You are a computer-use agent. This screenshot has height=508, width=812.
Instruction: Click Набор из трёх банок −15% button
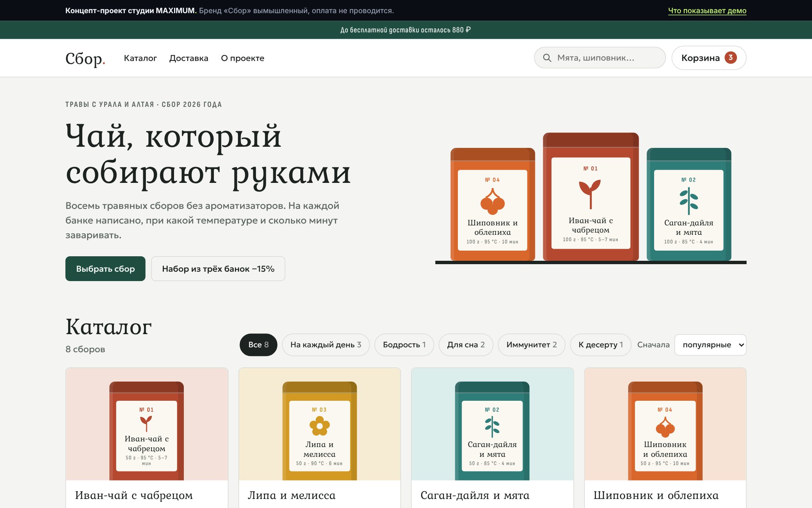218,269
